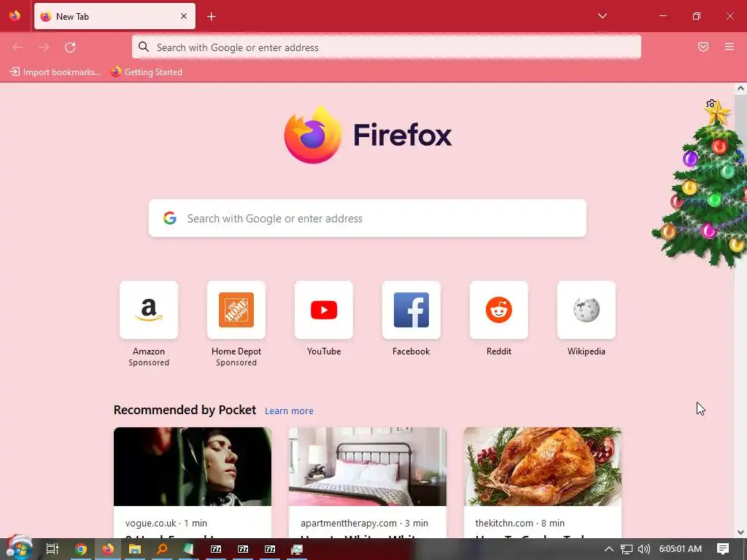This screenshot has width=747, height=560.
Task: Open the orange magnifier search app in taskbar
Action: point(162,549)
